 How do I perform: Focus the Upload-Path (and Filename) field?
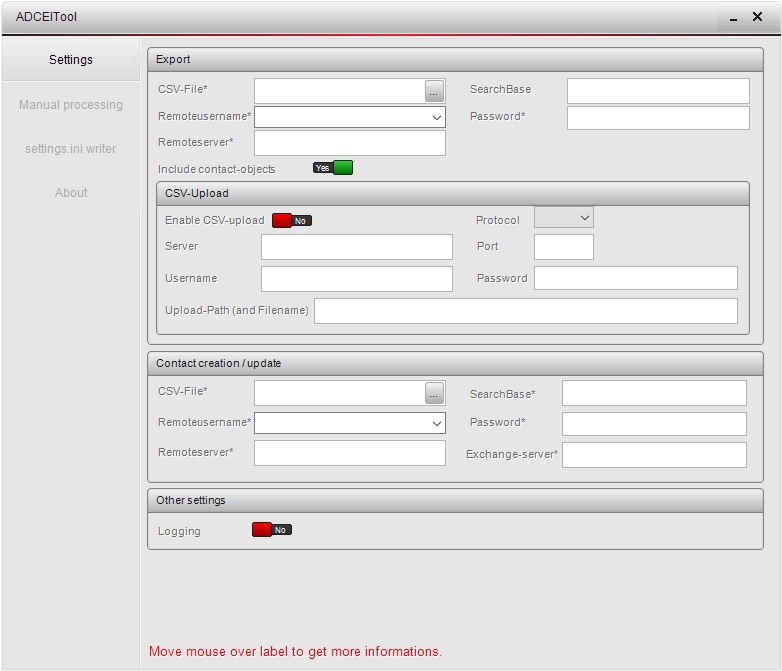point(525,311)
